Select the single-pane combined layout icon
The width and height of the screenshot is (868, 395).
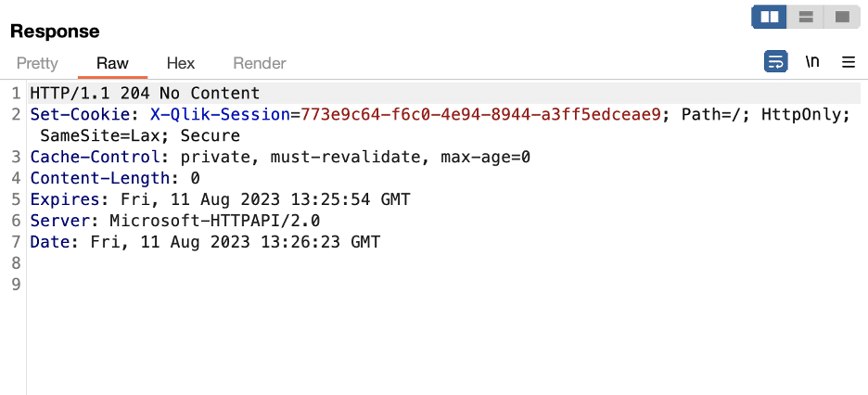(x=842, y=17)
